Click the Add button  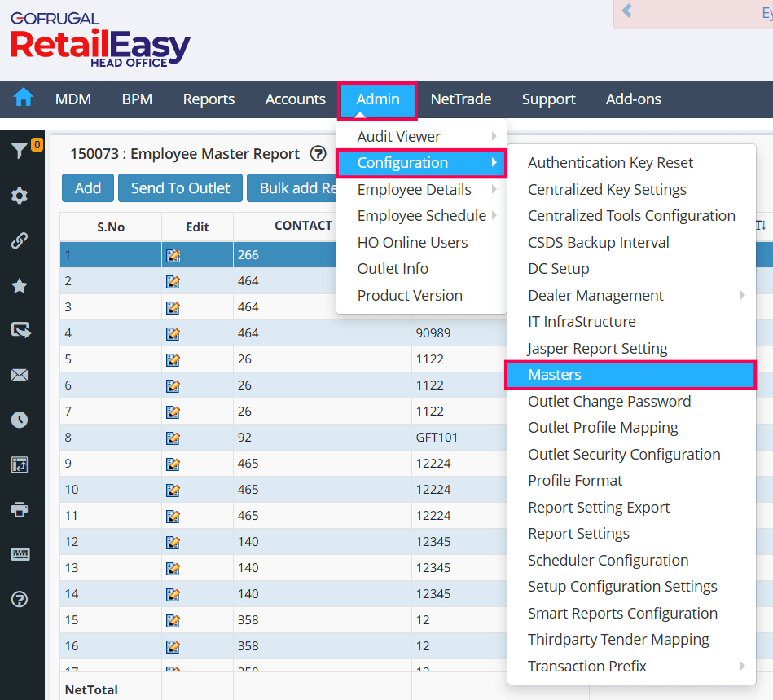[x=88, y=188]
